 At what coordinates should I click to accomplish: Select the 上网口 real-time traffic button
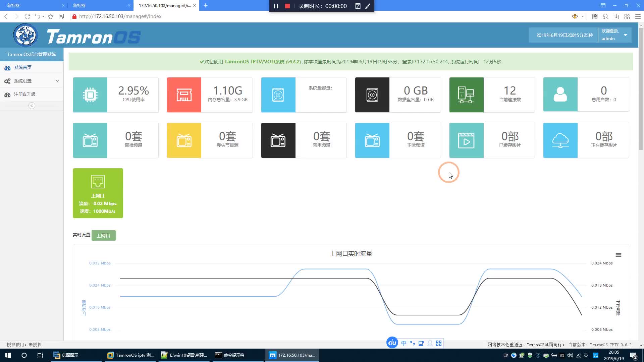pyautogui.click(x=103, y=235)
